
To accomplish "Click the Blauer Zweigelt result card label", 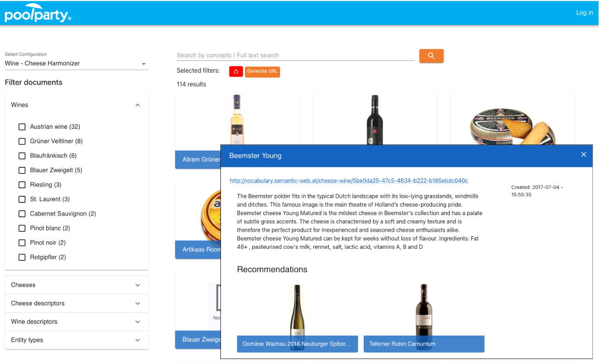I will [198, 339].
